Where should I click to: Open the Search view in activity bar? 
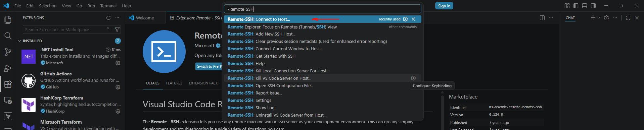coord(8,36)
